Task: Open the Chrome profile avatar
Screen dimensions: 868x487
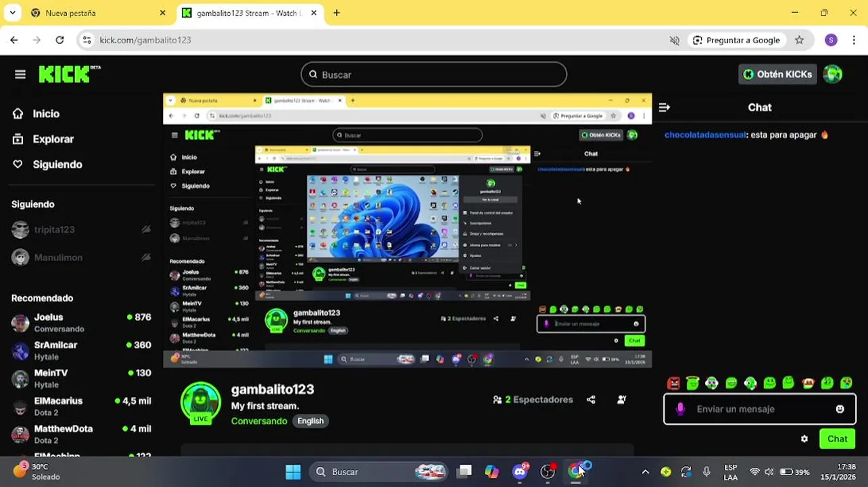Action: 831,40
